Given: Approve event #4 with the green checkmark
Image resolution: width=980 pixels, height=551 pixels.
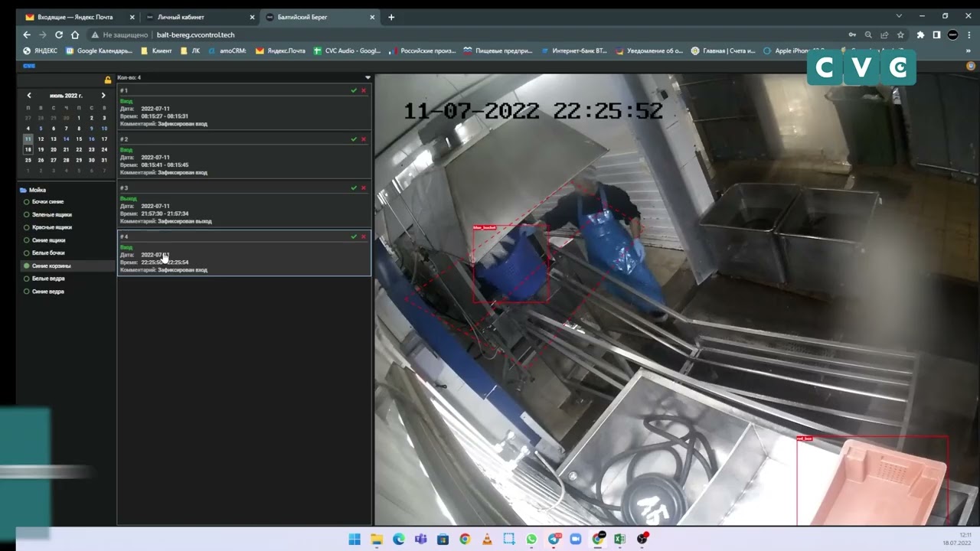Looking at the screenshot, I should (x=354, y=236).
